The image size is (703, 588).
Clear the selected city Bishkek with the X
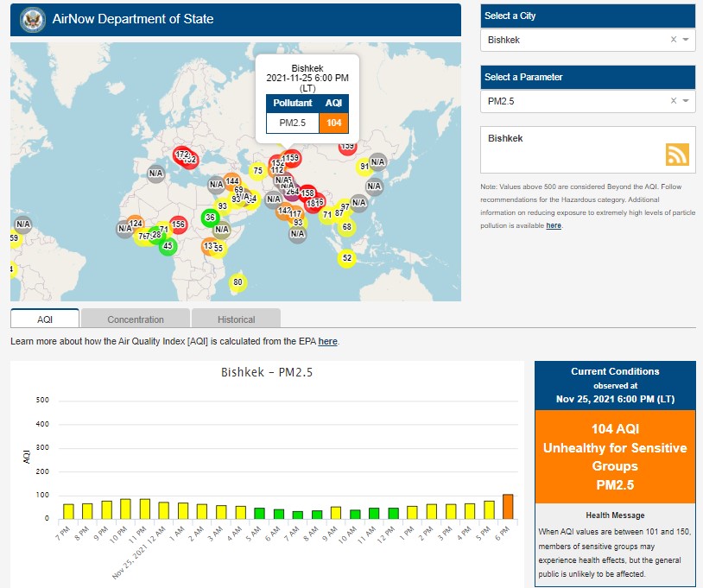click(674, 40)
